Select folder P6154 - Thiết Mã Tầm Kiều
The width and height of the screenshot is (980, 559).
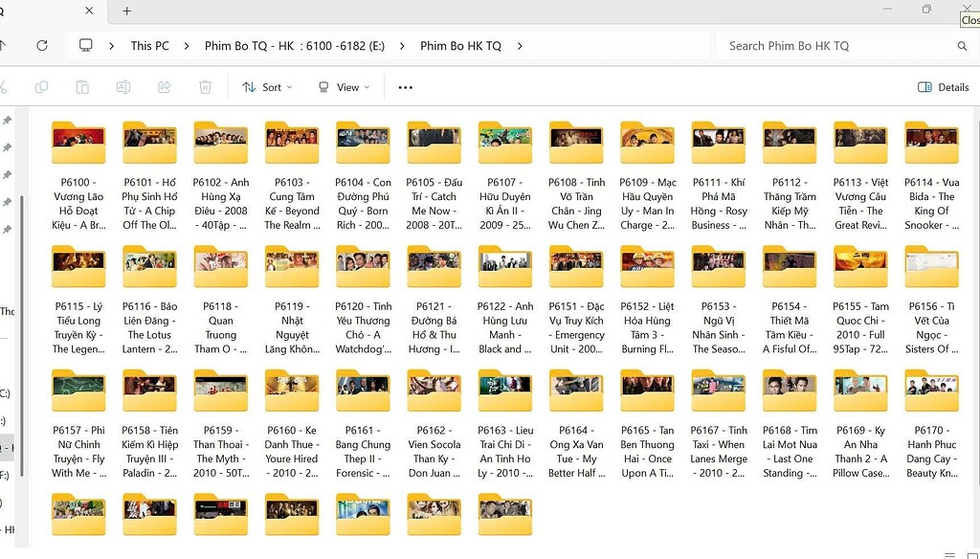click(x=790, y=301)
